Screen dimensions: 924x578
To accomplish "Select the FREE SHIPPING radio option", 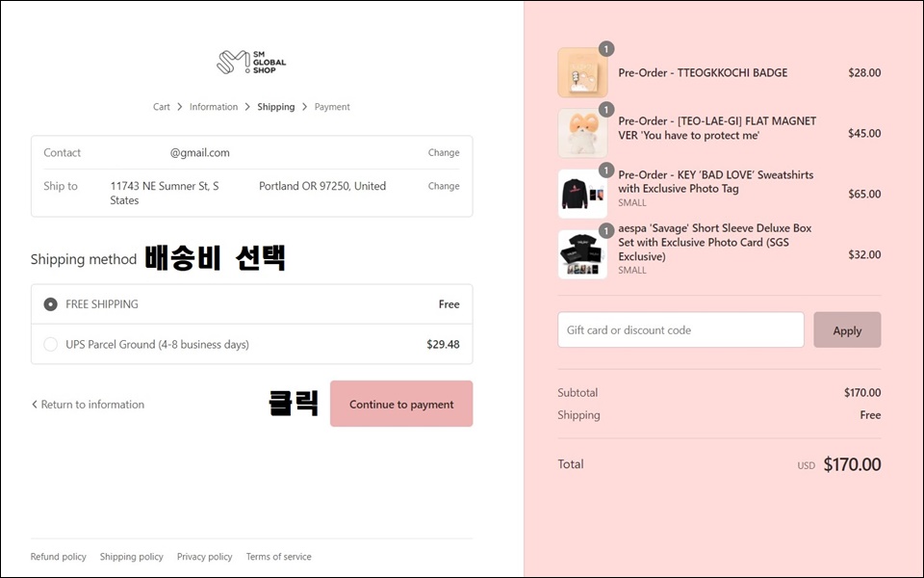I will click(x=51, y=304).
